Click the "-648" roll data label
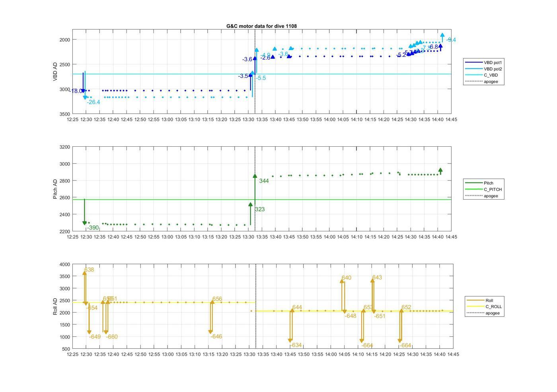This screenshot has width=557, height=392. pyautogui.click(x=351, y=316)
